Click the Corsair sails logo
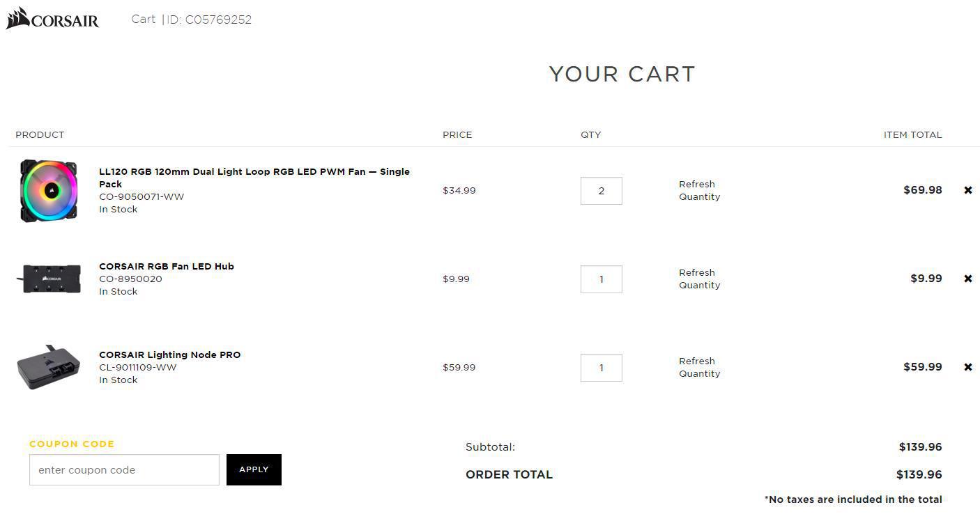This screenshot has width=980, height=514. 52,19
